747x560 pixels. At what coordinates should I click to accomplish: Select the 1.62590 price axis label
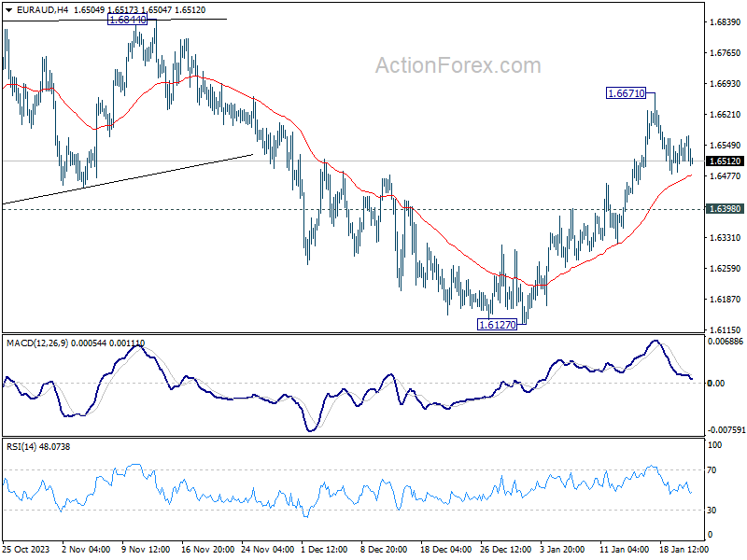[726, 269]
